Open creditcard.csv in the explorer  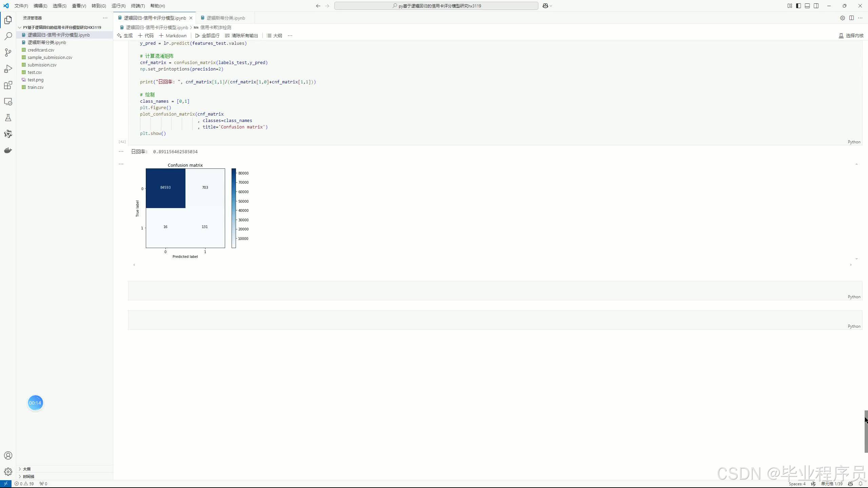(41, 50)
